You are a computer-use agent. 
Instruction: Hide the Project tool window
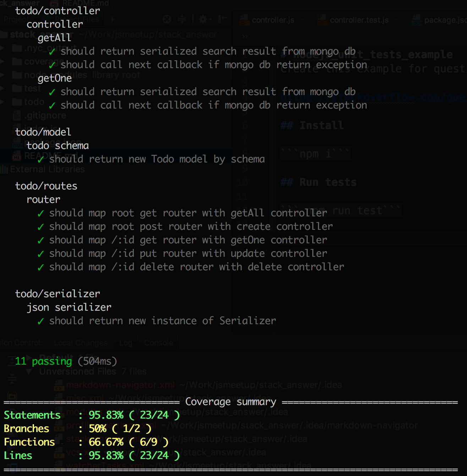pyautogui.click(x=223, y=20)
